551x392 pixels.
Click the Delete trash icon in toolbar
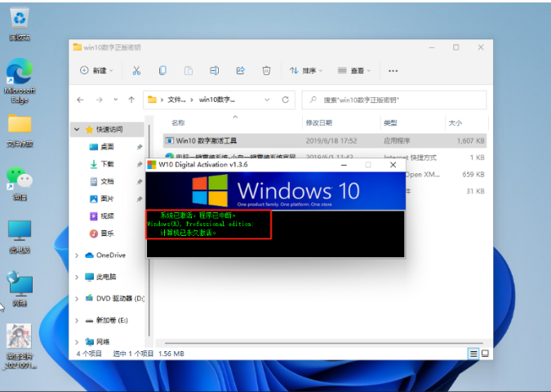click(x=266, y=71)
